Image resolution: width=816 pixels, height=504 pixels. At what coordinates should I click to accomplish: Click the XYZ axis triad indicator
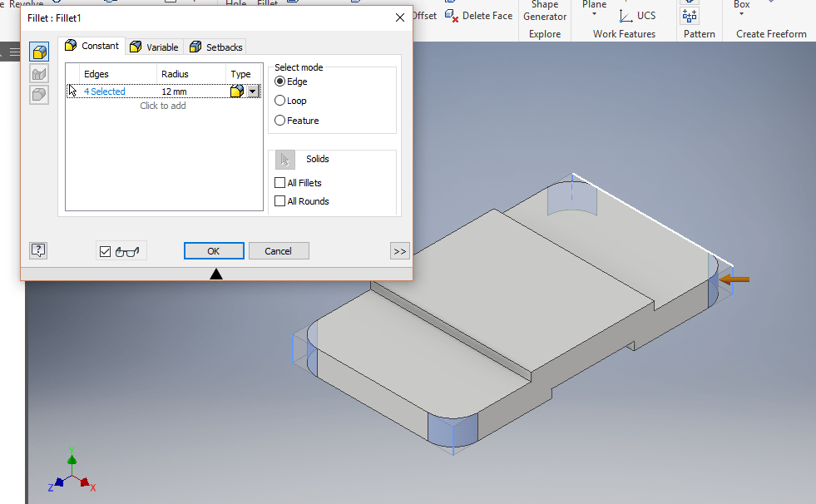point(72,471)
